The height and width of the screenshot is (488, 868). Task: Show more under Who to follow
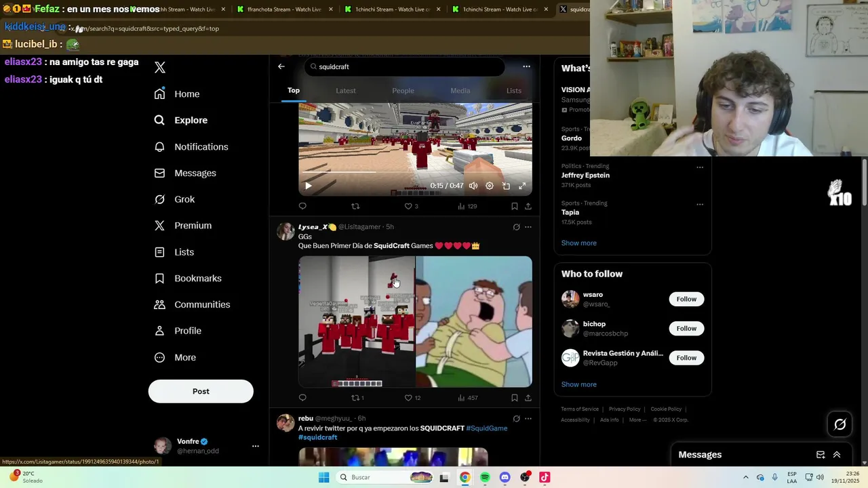click(x=579, y=384)
